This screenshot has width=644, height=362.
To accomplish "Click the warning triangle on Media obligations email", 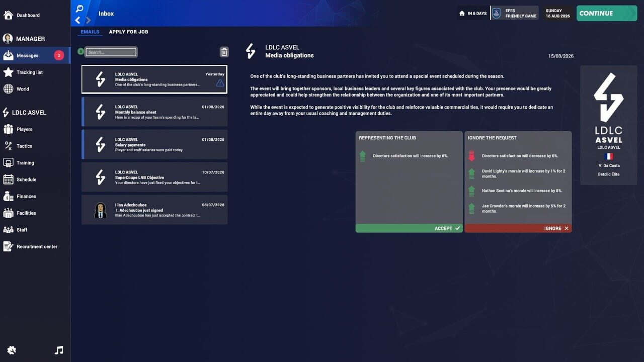I will point(220,83).
